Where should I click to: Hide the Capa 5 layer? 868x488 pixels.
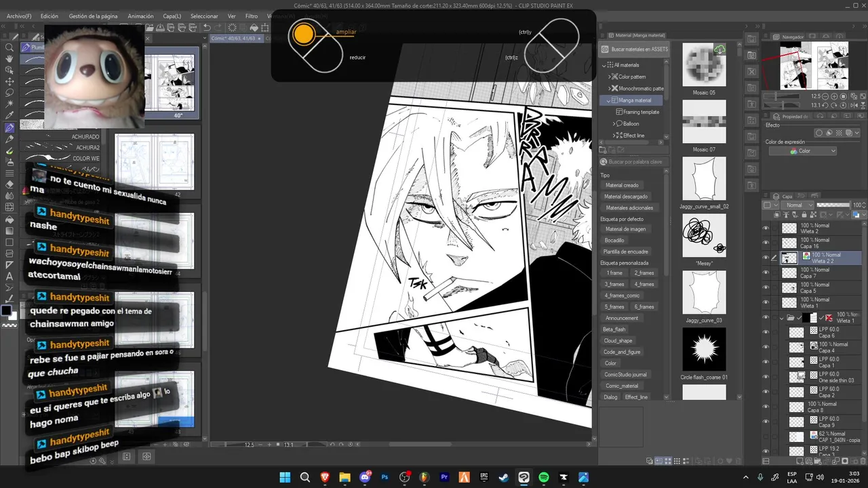click(766, 287)
